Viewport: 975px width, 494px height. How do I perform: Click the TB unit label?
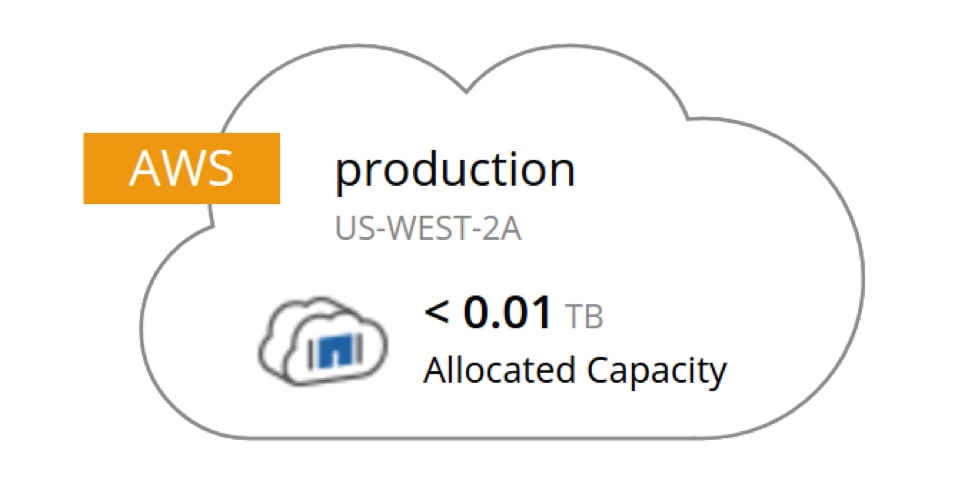coord(585,317)
